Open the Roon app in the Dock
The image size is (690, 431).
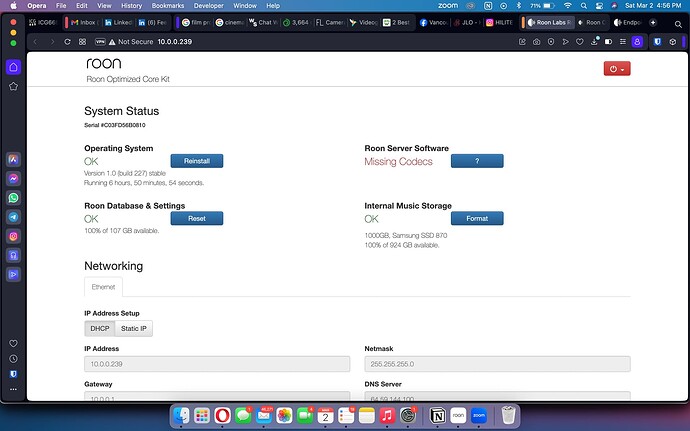coord(458,415)
